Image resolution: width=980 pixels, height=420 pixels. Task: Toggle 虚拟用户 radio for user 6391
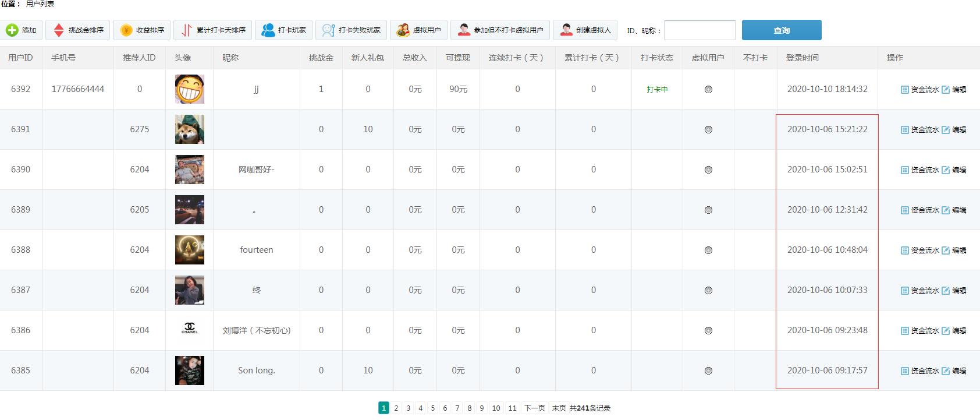708,130
